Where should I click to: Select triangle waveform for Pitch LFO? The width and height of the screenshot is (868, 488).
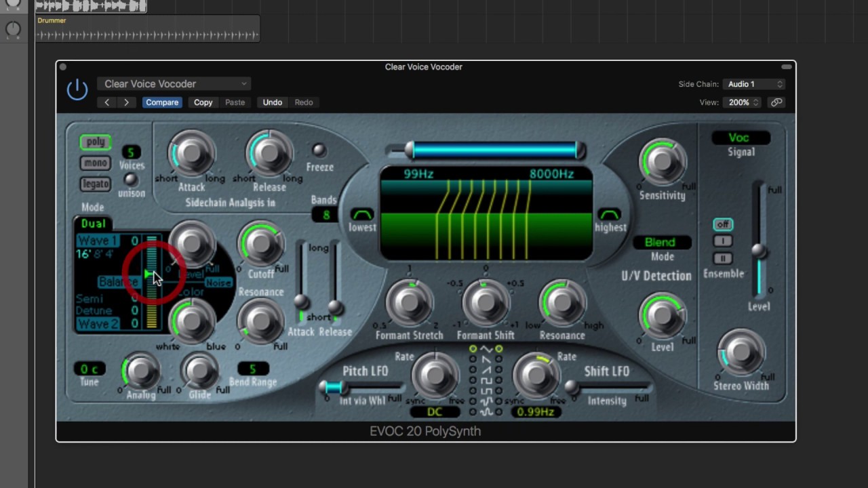(x=473, y=349)
